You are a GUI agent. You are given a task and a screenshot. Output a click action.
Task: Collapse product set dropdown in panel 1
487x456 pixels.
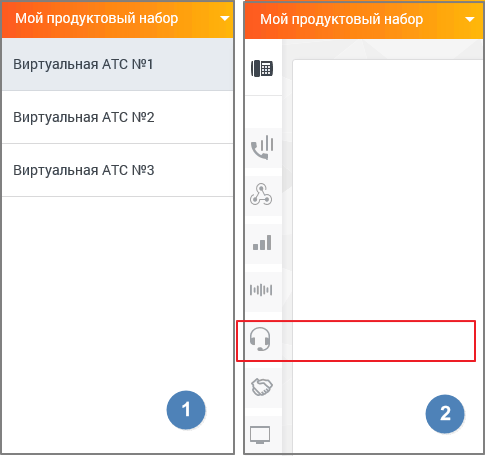pyautogui.click(x=225, y=18)
